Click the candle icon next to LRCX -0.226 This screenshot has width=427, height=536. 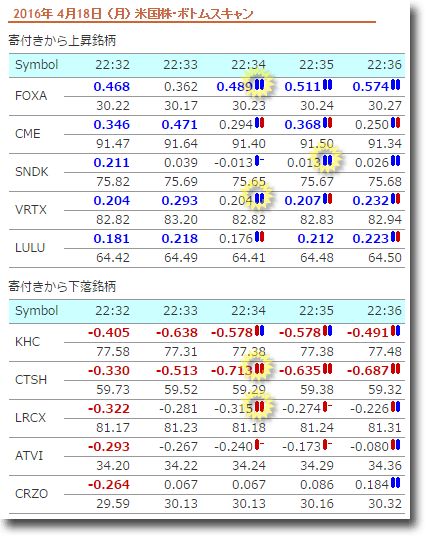(x=396, y=406)
